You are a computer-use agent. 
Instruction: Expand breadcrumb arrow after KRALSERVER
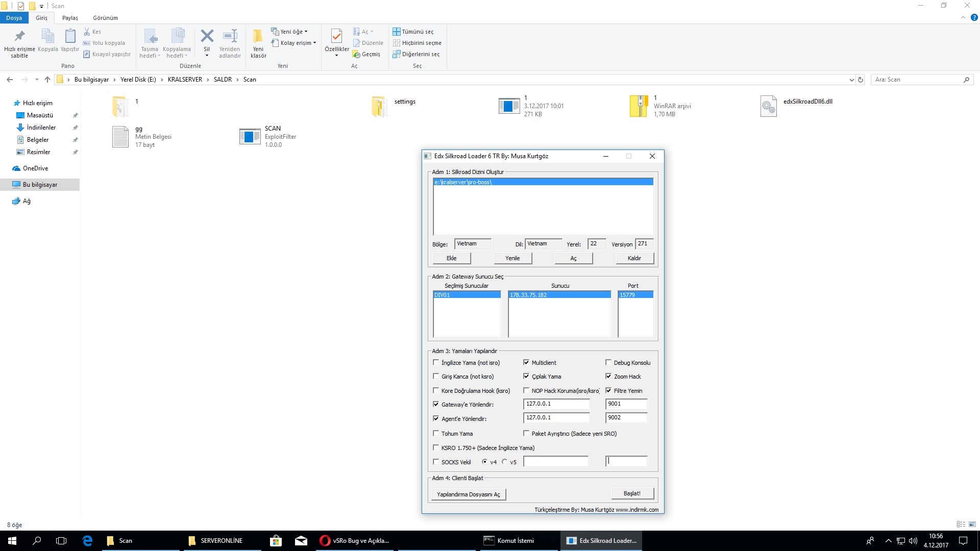click(x=208, y=80)
